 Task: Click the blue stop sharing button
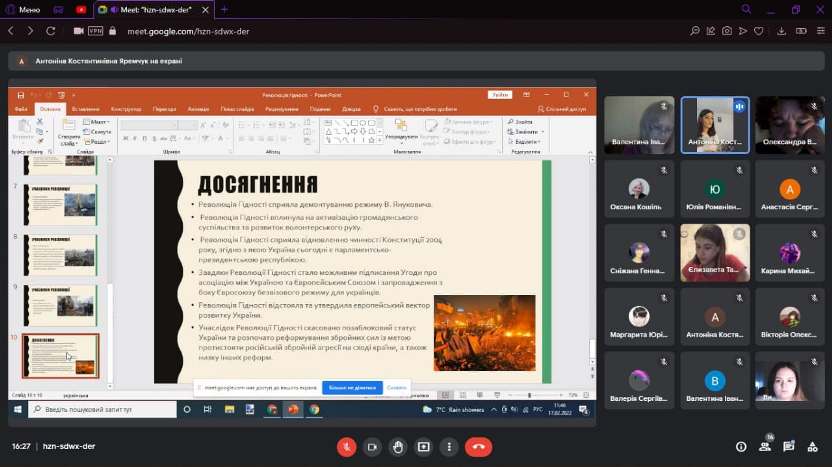350,387
